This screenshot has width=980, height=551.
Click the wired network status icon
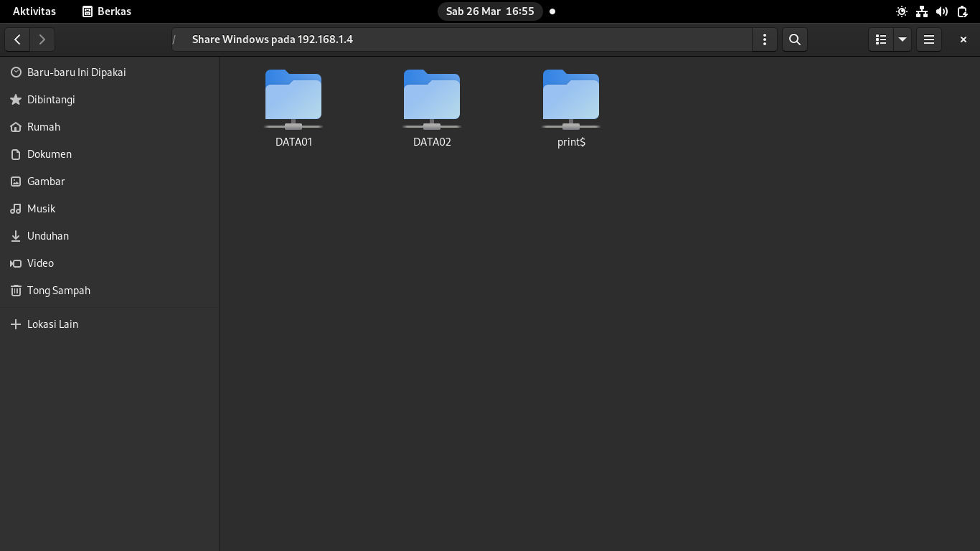click(x=922, y=11)
